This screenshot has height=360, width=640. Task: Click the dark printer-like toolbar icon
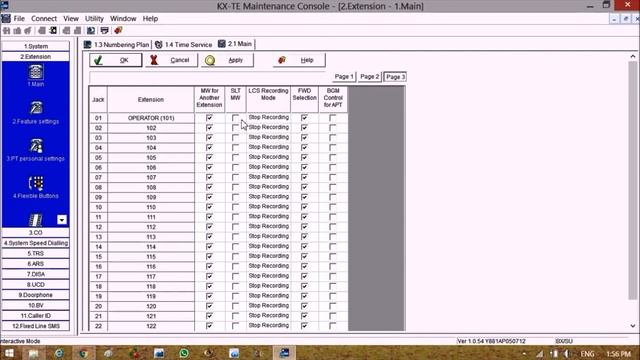tap(104, 31)
